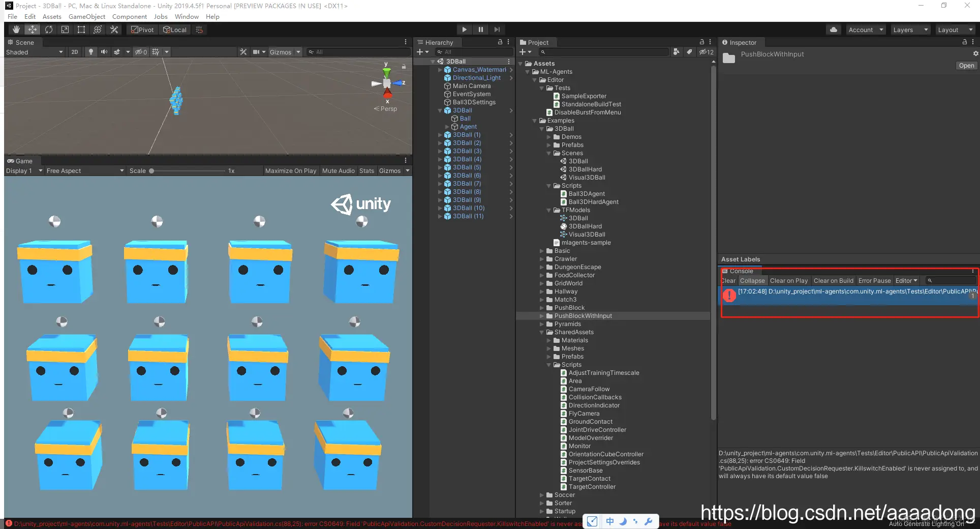The height and width of the screenshot is (529, 980).
Task: Toggle 2D mode in Scene view
Action: [75, 52]
